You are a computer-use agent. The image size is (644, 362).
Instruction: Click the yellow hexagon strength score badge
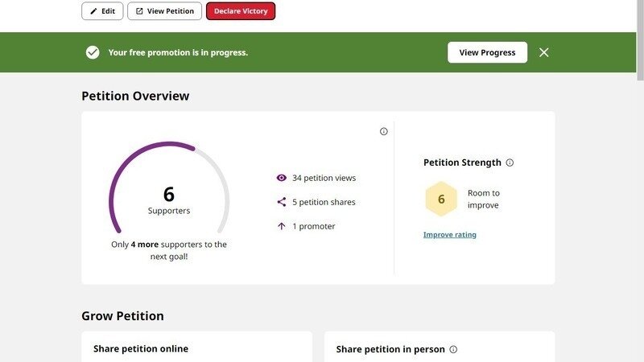coord(441,199)
